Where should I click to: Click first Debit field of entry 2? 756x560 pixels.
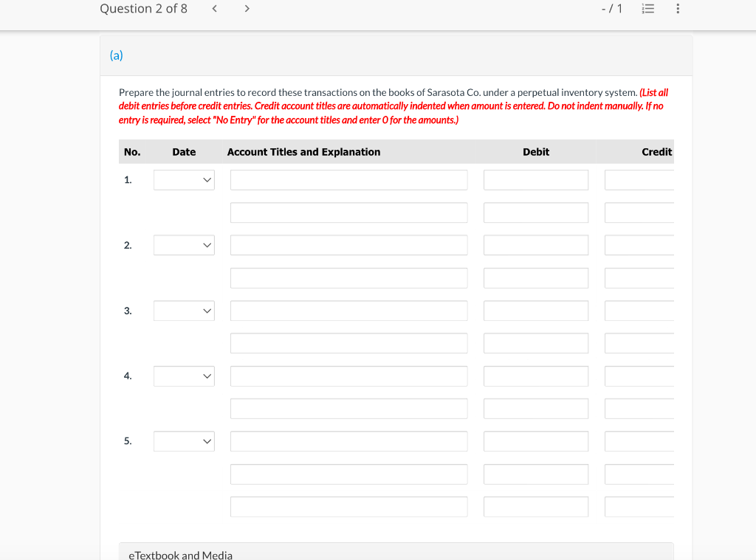coord(536,245)
